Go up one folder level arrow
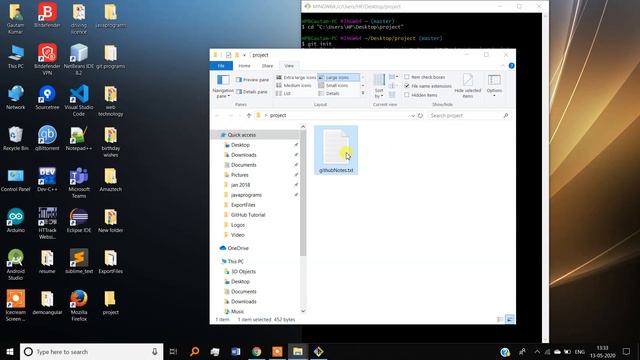Image resolution: width=640 pixels, height=360 pixels. coord(249,116)
